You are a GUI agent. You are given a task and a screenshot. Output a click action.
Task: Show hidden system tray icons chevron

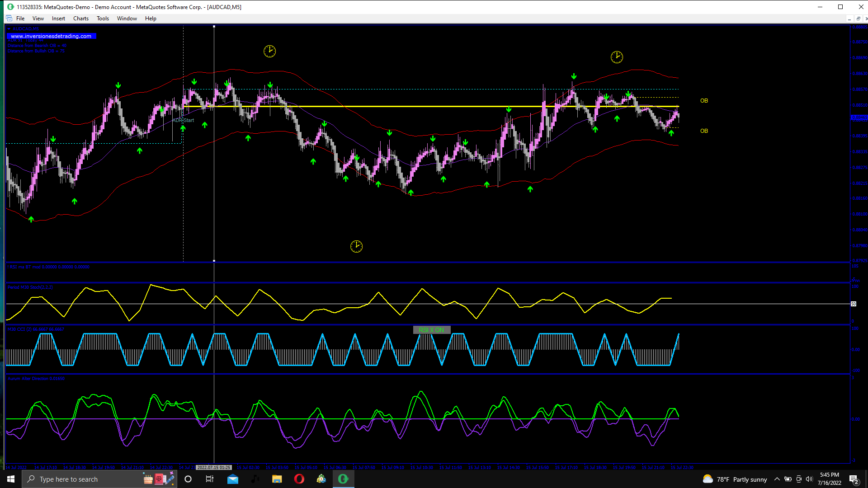pos(777,479)
